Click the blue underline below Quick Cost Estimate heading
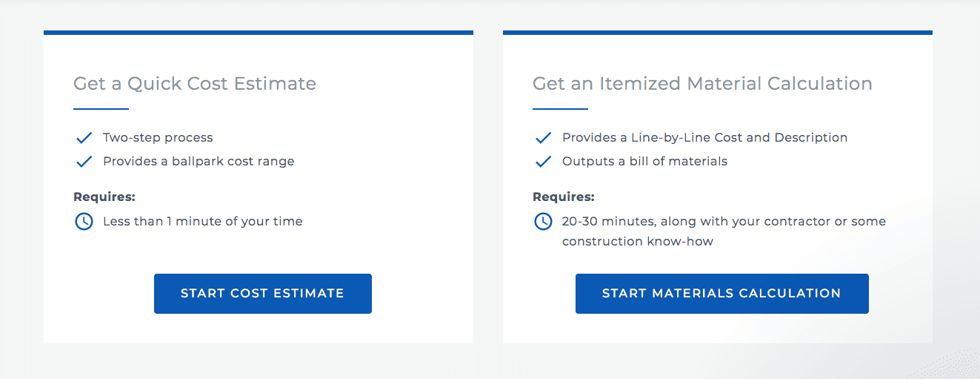Viewport: 980px width, 379px height. pyautogui.click(x=101, y=109)
